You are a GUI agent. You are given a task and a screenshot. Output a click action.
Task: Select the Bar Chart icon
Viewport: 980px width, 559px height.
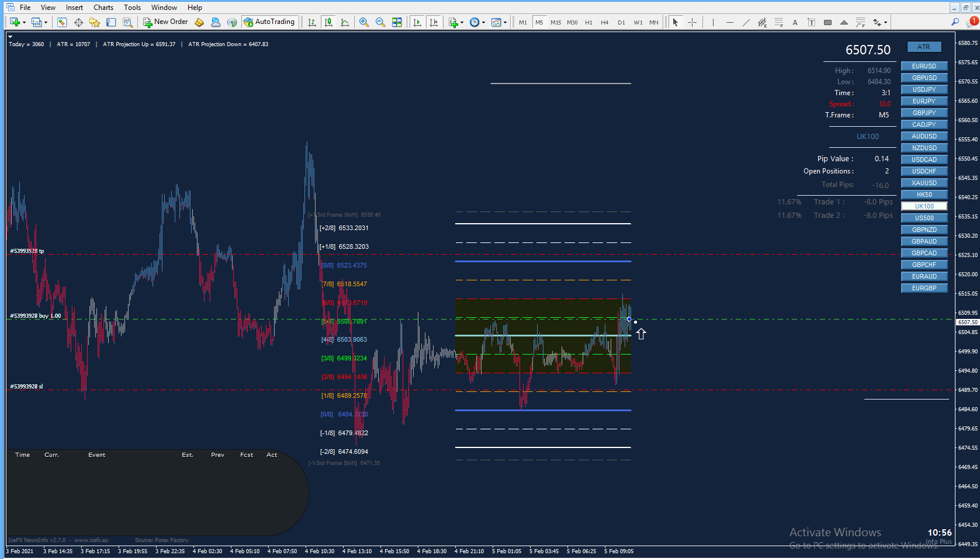pos(312,22)
